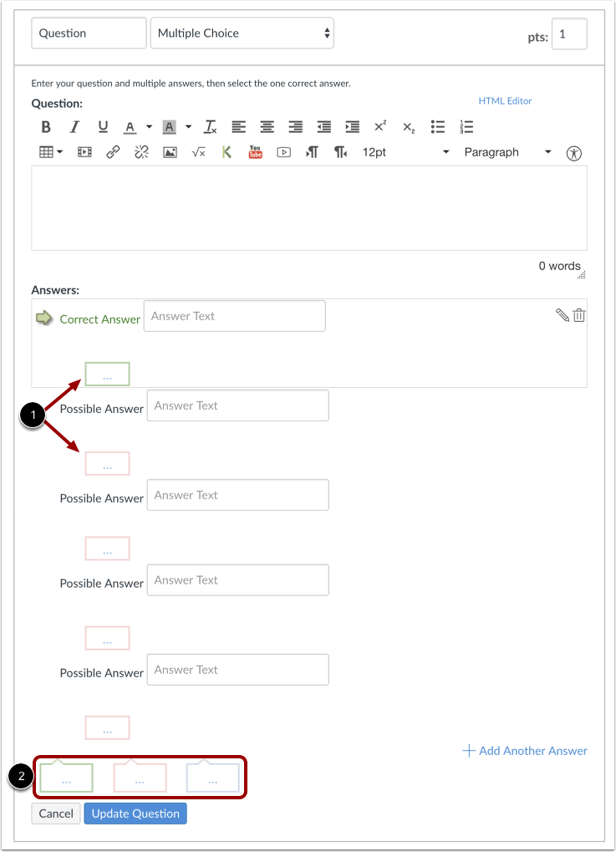Insert a YouTube video
Screen dimensions: 616x852
pos(255,152)
